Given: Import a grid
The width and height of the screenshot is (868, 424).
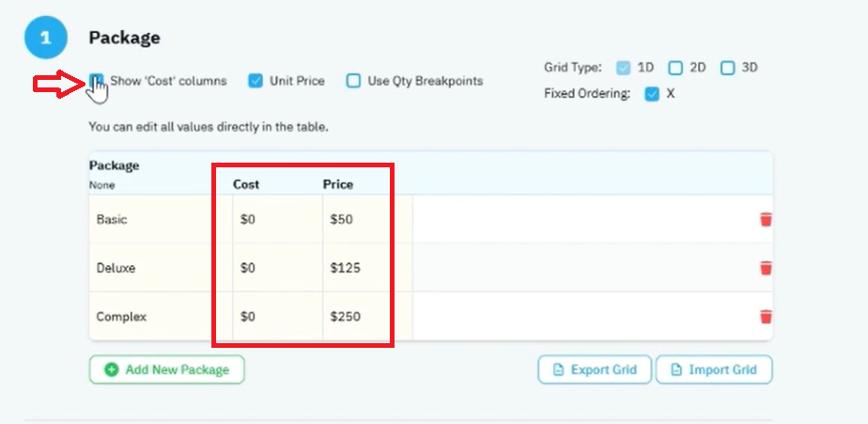Looking at the screenshot, I should [714, 369].
